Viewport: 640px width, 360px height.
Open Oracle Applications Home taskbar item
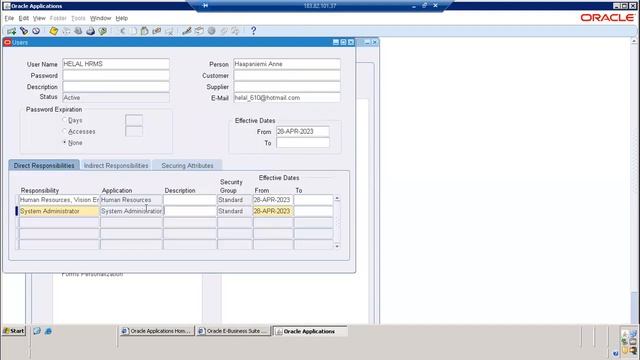[x=157, y=331]
